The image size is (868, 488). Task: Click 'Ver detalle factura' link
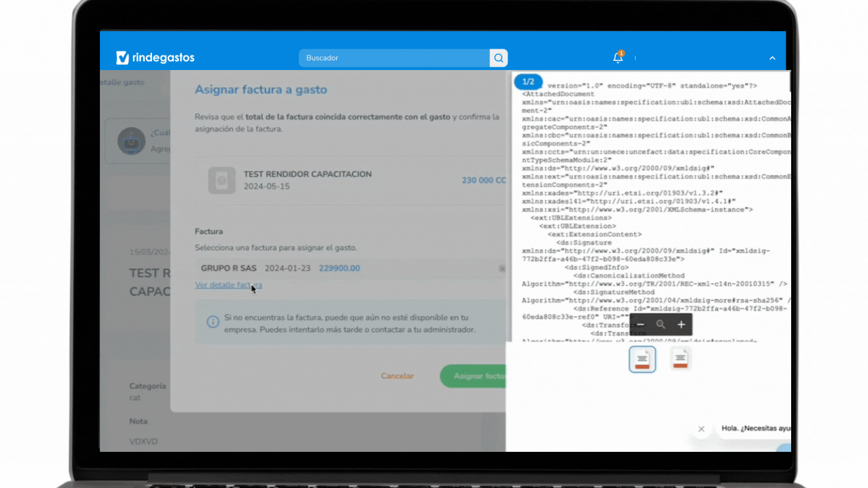[228, 284]
